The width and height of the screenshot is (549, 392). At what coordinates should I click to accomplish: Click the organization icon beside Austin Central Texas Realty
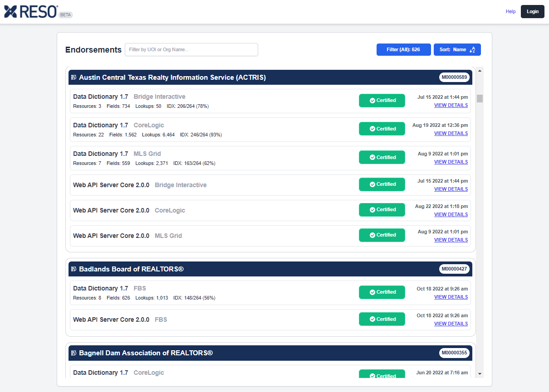[x=74, y=77]
